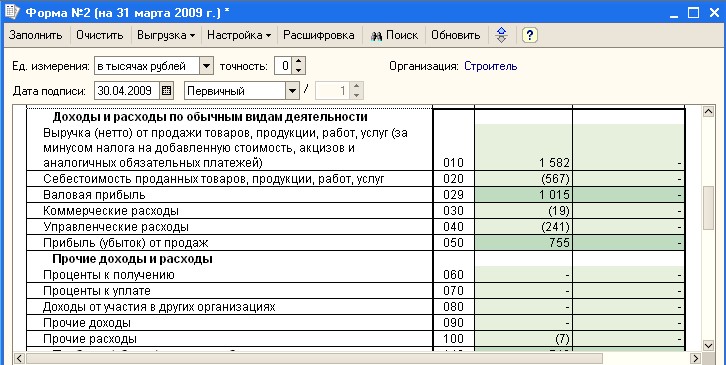Click 'Проценты к уплате' row label
Screen dimensions: 726x365
point(97,291)
